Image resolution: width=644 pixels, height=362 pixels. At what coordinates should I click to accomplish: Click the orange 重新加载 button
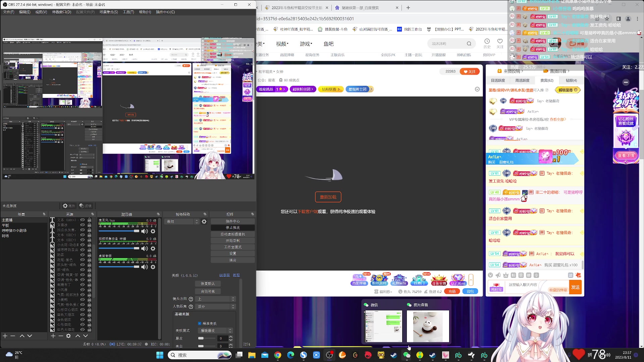pos(328,197)
